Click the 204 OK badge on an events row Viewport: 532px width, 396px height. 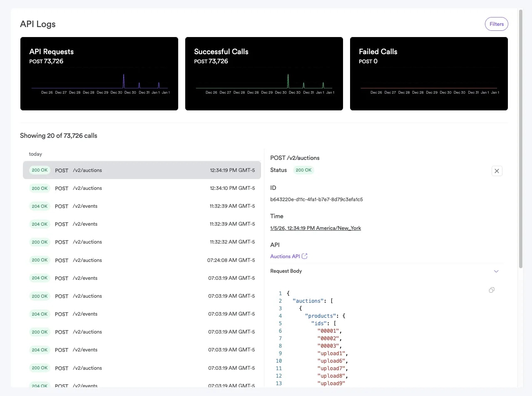coord(40,206)
